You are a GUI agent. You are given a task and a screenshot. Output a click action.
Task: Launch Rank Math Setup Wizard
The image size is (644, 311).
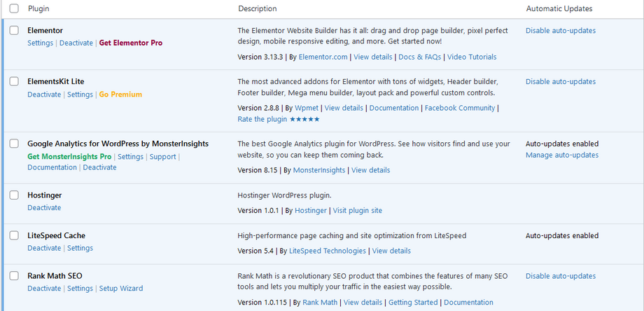(121, 289)
